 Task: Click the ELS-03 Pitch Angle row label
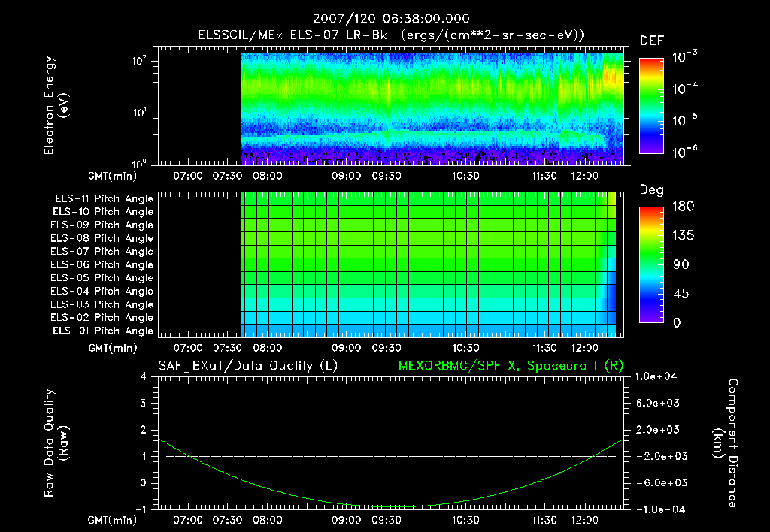pos(102,305)
